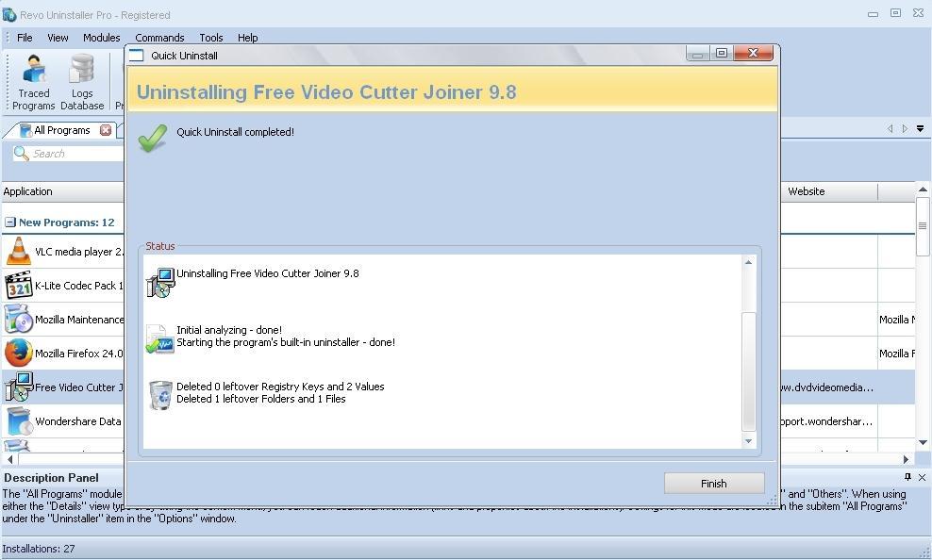Open the toolbar overflow dropdown arrow
932x560 pixels.
point(920,128)
